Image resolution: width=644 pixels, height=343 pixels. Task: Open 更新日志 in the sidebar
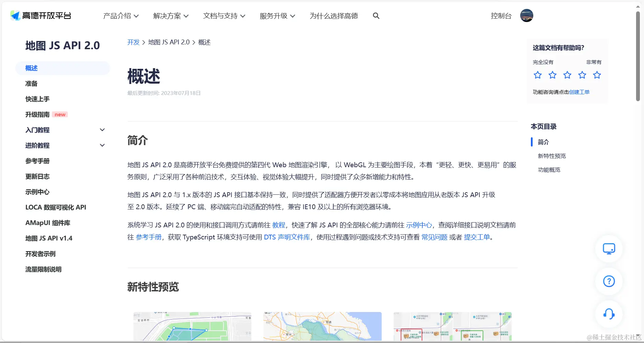[37, 176]
